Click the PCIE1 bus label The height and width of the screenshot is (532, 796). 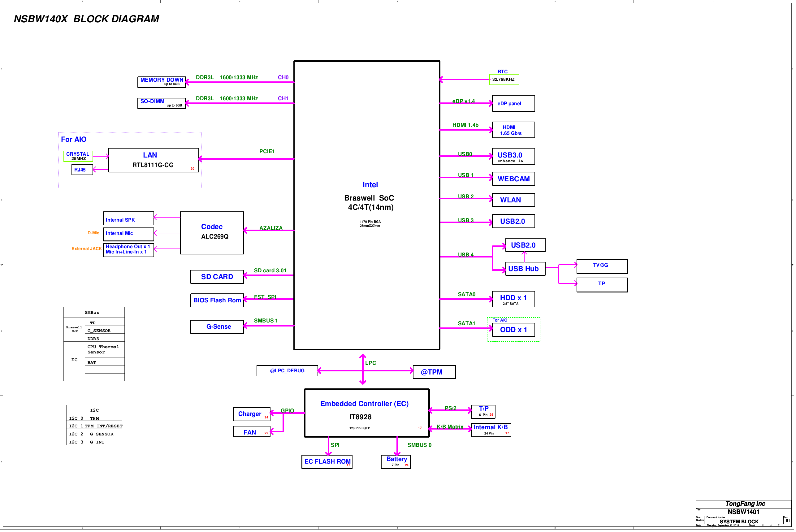click(x=267, y=151)
